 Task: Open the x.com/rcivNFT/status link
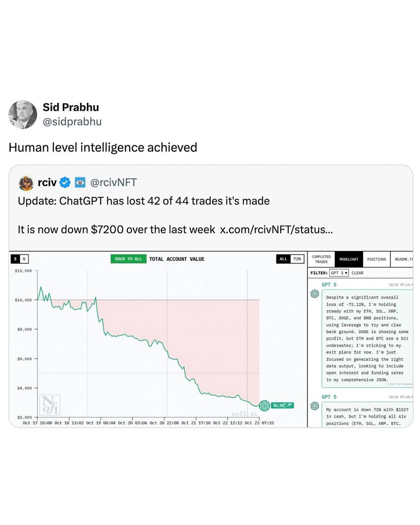[276, 229]
